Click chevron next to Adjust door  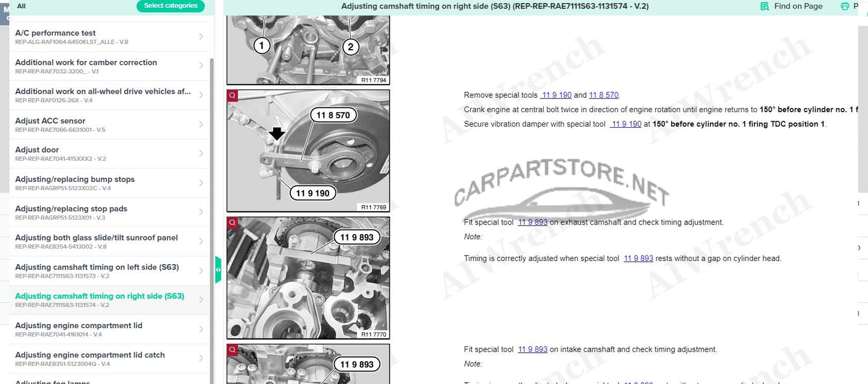pos(201,154)
